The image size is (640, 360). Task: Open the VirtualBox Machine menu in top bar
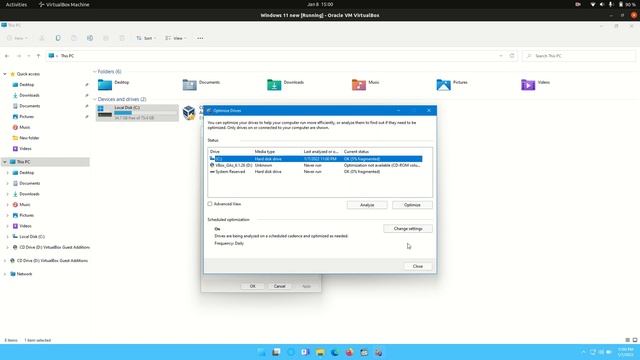(64, 4)
